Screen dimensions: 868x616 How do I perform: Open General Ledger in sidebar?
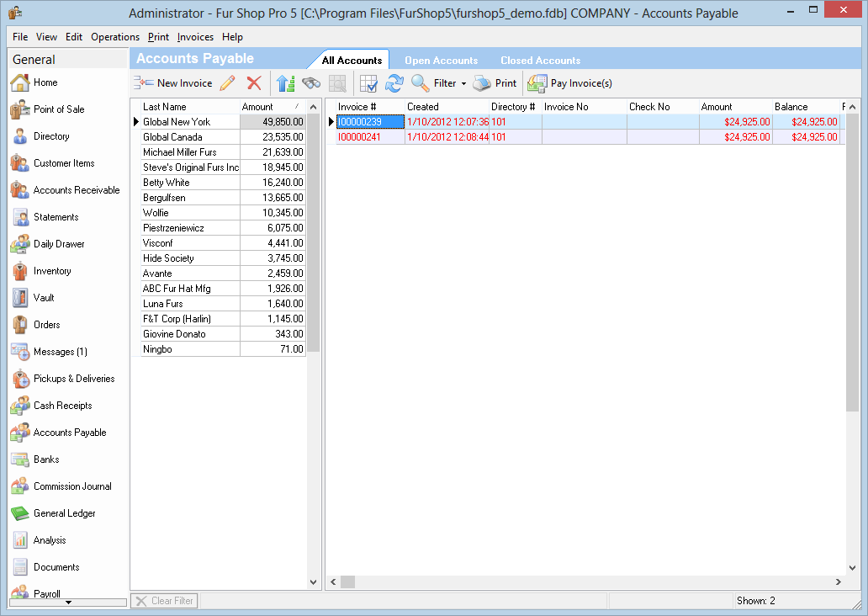[64, 513]
